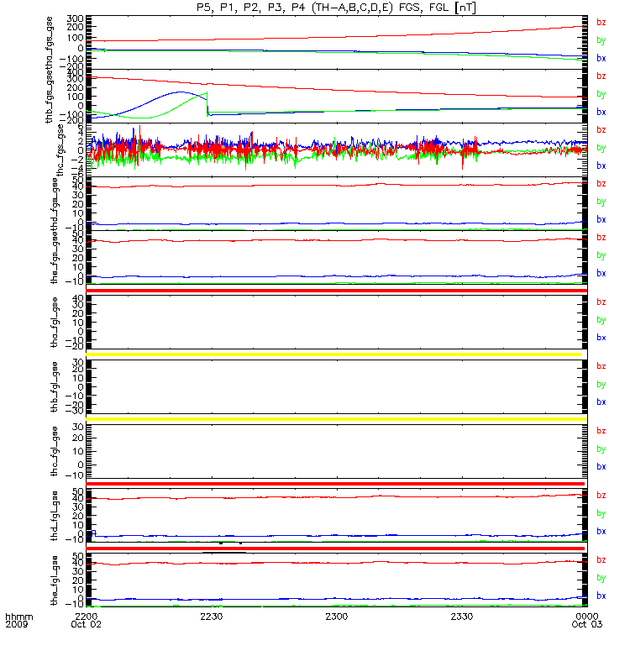
Task: Select the thc_fgs_gse y-axis label
Action: pos(60,150)
